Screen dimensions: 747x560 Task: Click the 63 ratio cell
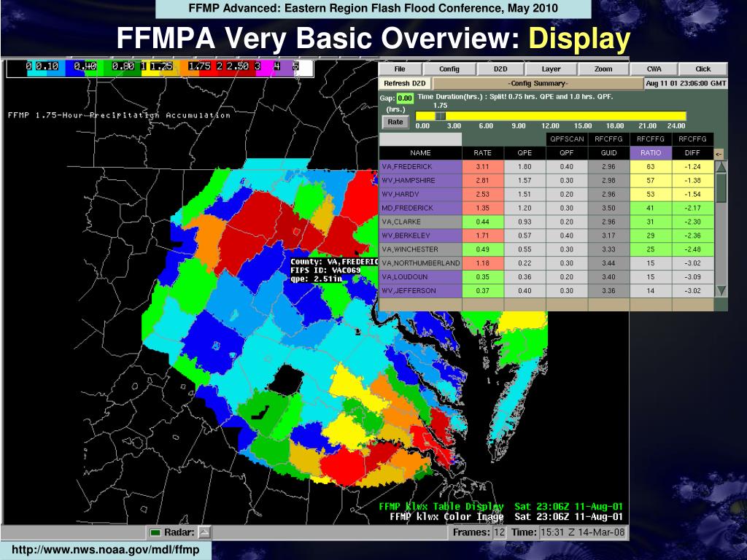coord(651,167)
